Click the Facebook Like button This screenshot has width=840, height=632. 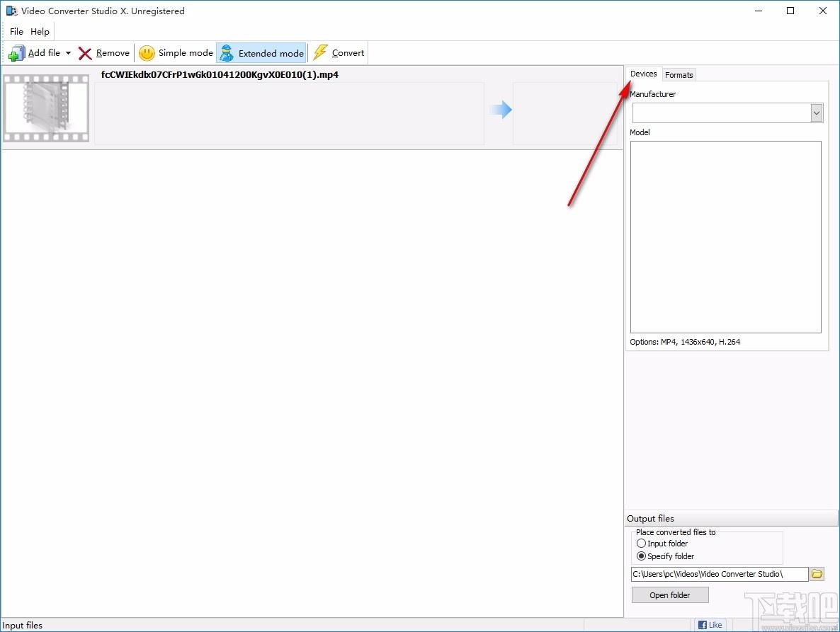click(710, 624)
